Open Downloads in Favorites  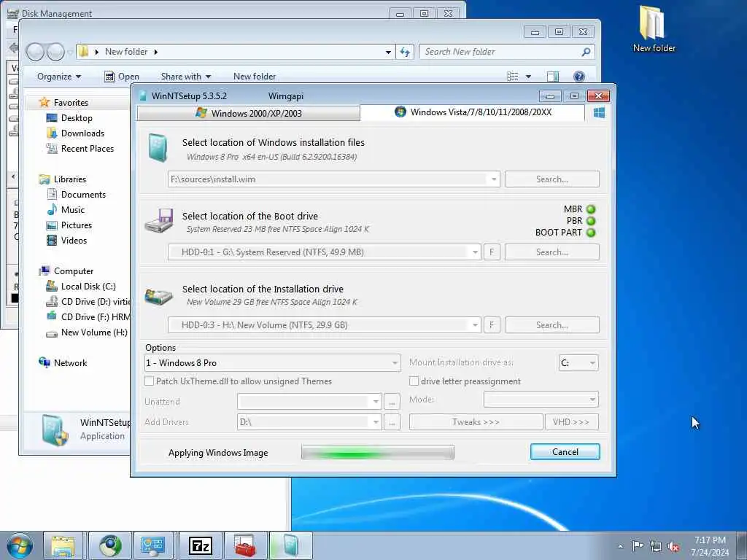tap(75, 133)
